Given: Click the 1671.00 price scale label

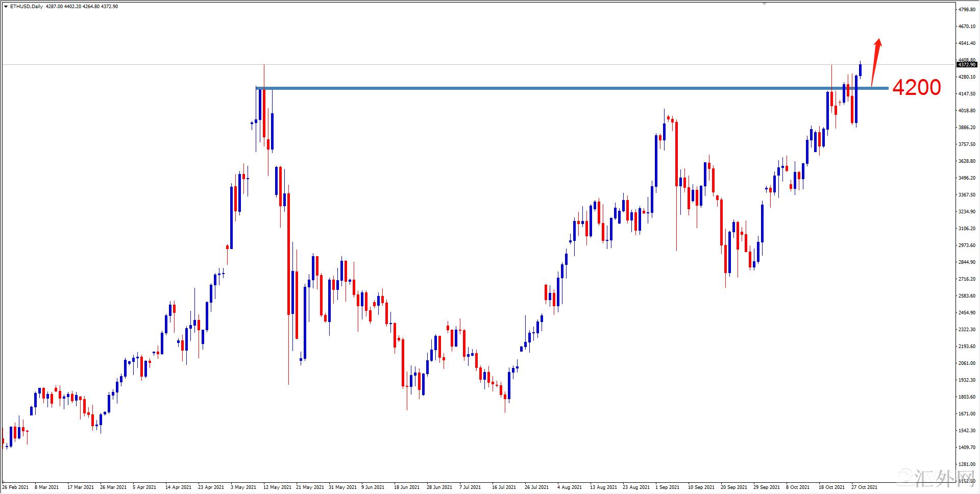Looking at the screenshot, I should (967, 414).
